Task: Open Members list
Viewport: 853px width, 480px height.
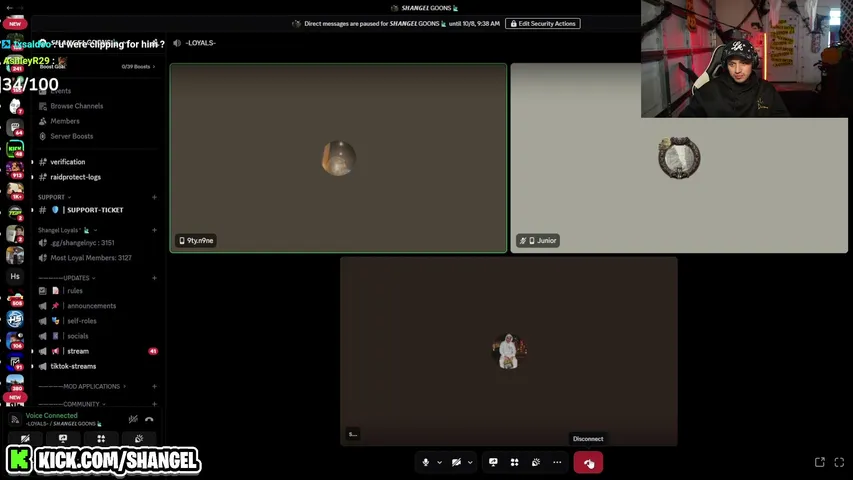Action: pos(65,121)
